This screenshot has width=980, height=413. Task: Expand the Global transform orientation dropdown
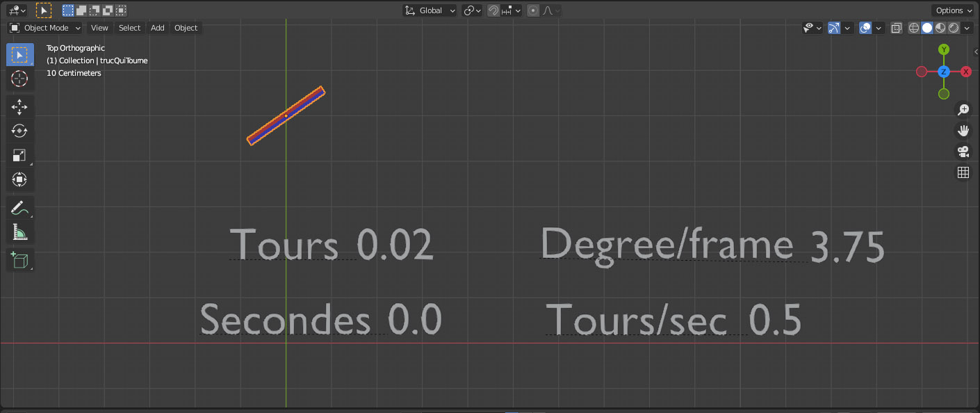(x=430, y=10)
